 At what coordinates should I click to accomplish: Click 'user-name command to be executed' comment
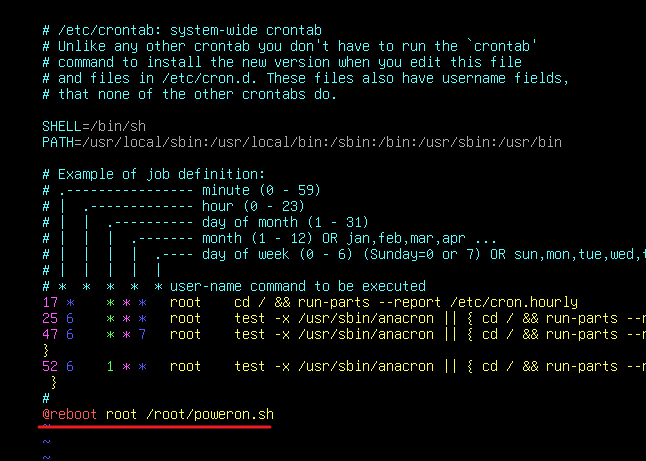298,286
